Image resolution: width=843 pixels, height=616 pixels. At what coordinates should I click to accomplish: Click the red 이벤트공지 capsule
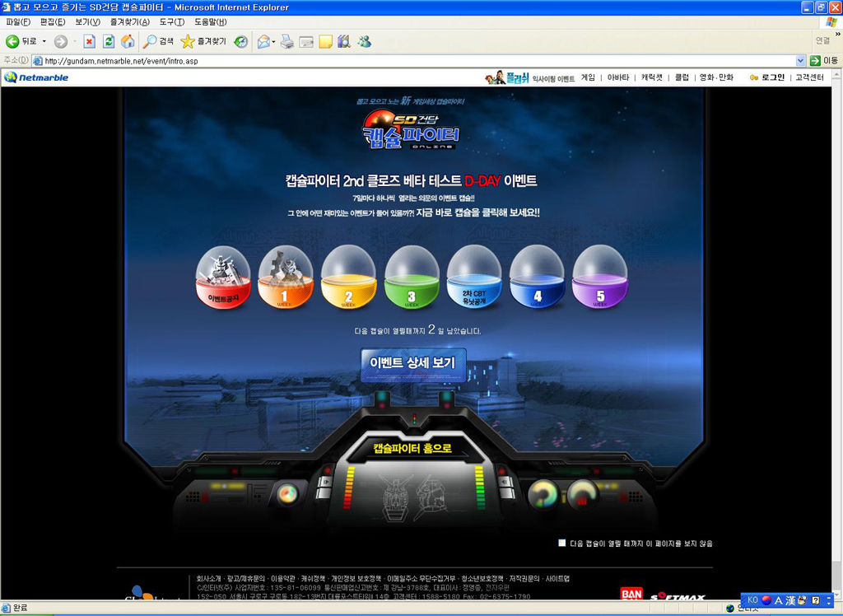[x=223, y=278]
